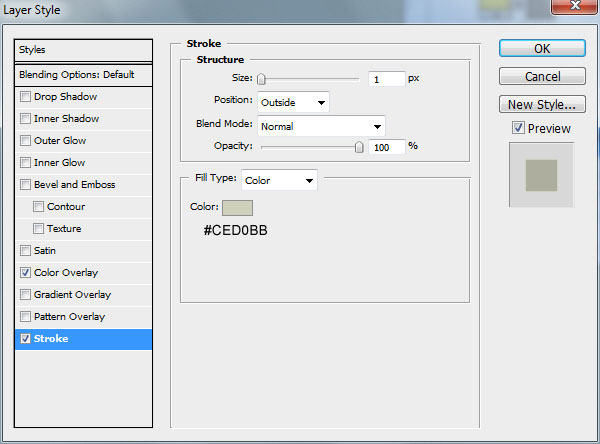Viewport: 600px width, 444px height.
Task: Uncheck the Stroke effect checkbox
Action: 25,339
